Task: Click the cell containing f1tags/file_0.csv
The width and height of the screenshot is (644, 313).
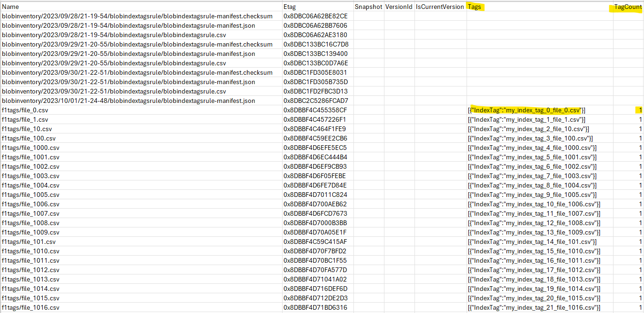Action: pos(26,110)
